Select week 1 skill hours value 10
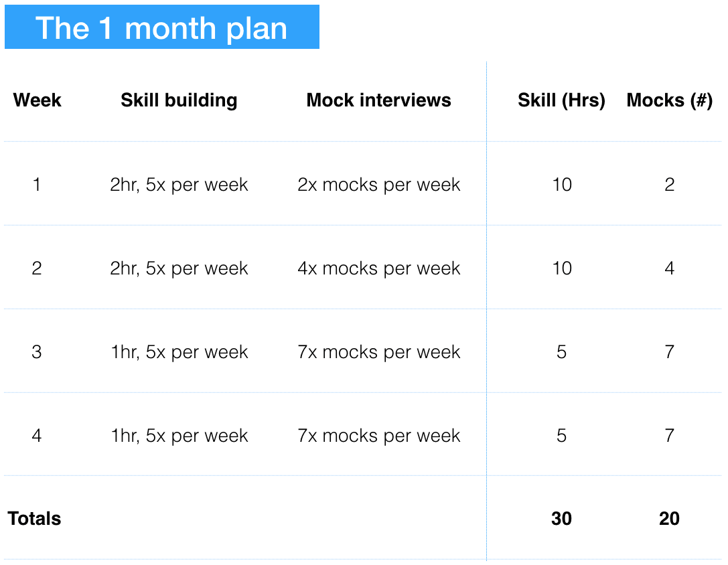The height and width of the screenshot is (565, 728). click(x=562, y=185)
